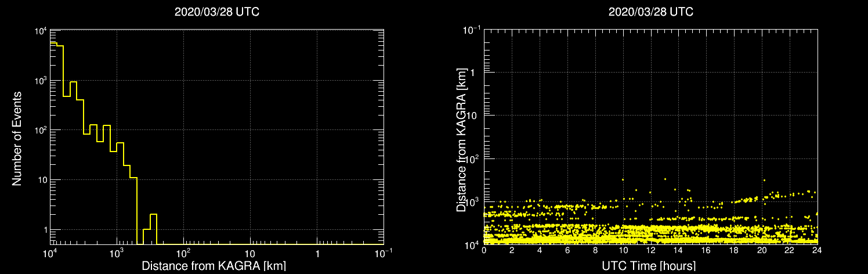Click the 10^2 tick on the scatter plot y-axis

(472, 158)
